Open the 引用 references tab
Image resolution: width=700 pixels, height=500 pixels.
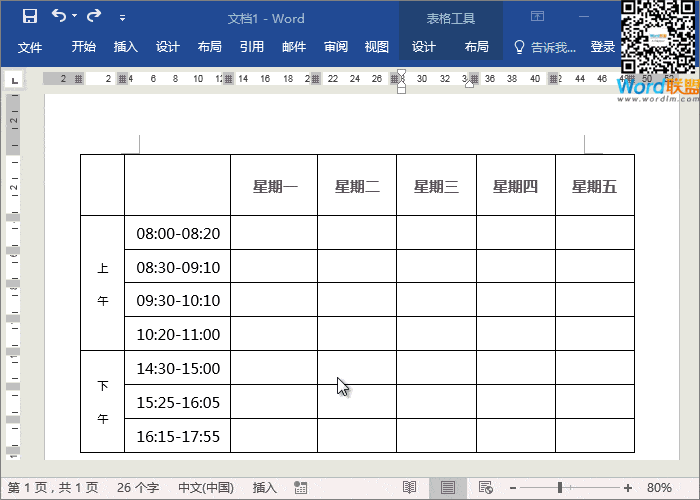coord(252,47)
